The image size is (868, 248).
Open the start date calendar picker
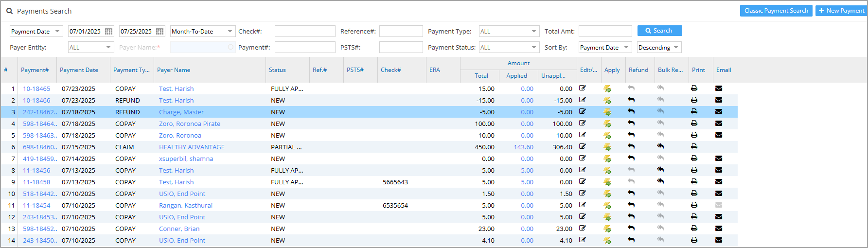click(x=109, y=31)
